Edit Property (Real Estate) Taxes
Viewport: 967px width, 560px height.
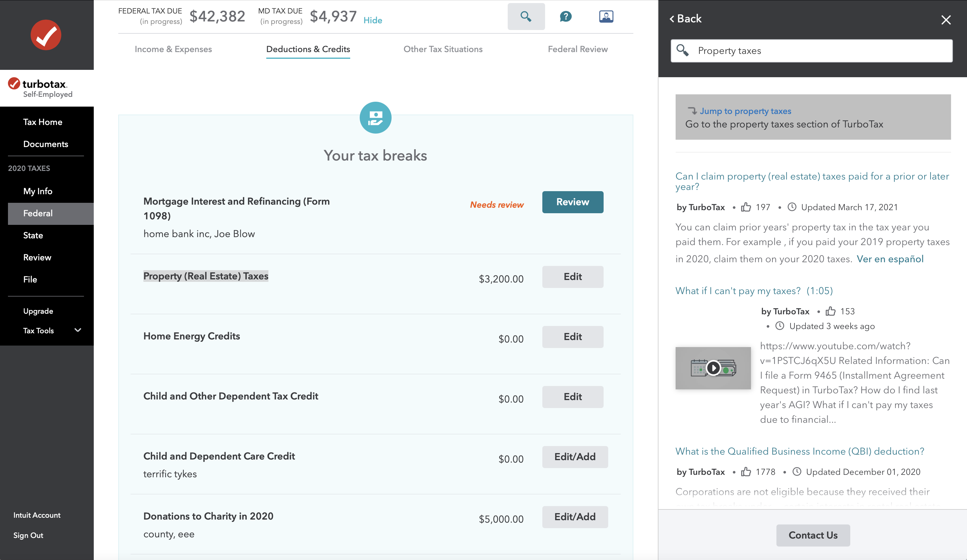[573, 277]
